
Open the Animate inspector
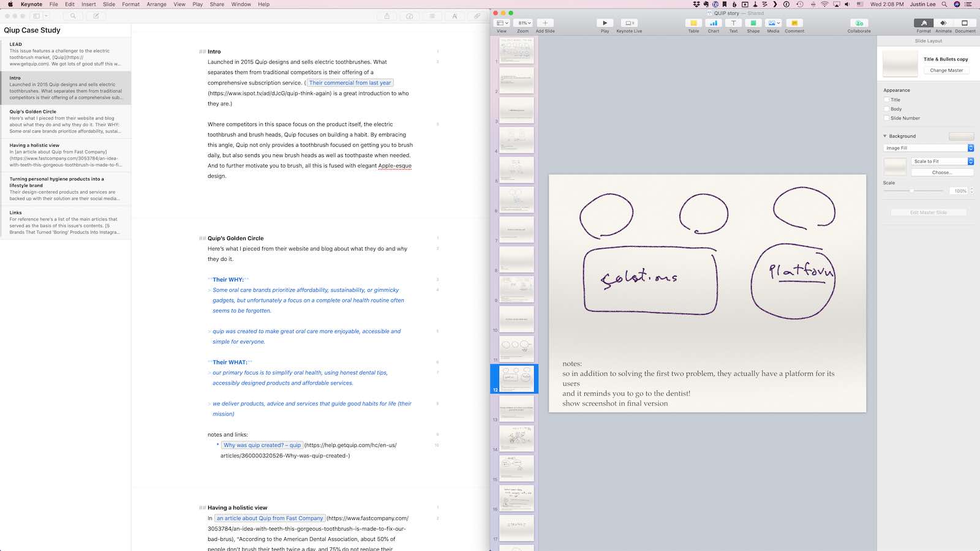[x=943, y=23]
